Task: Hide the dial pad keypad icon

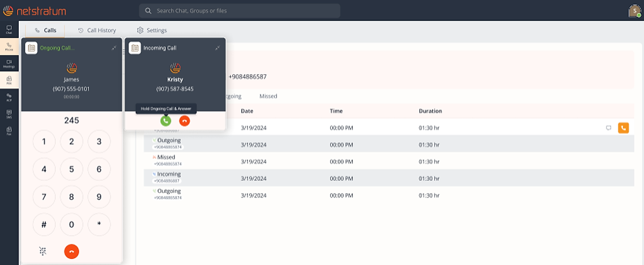Action: 42,251
